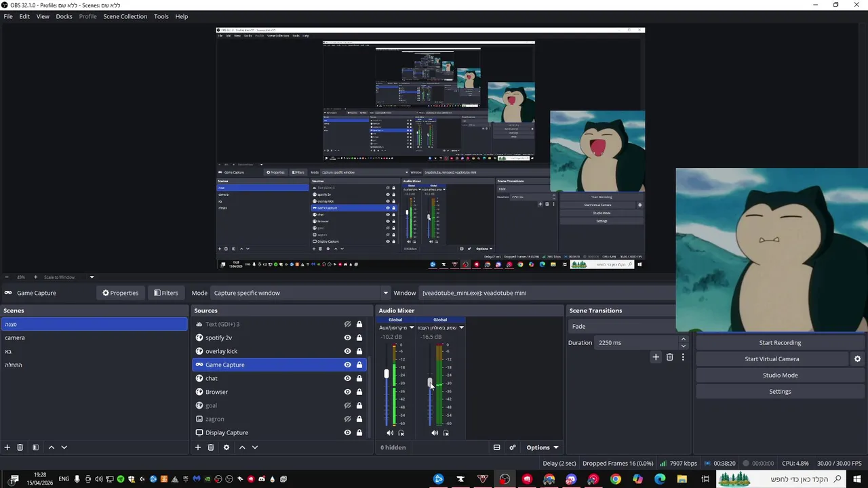Move the selected source down
This screenshot has height=488, width=868.
coord(255,447)
